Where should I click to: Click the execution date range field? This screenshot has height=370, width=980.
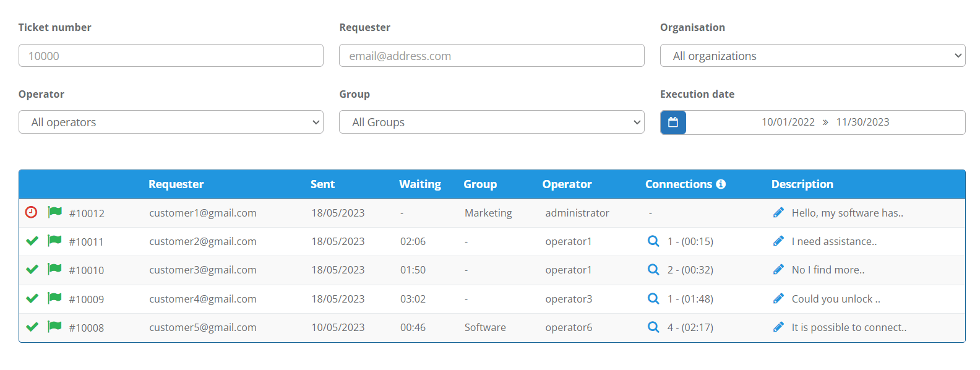[x=825, y=123]
